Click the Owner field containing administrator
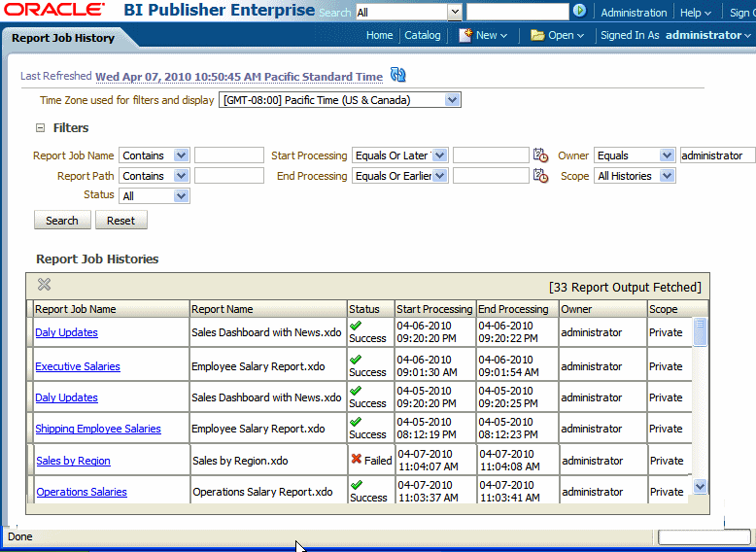 click(x=717, y=155)
